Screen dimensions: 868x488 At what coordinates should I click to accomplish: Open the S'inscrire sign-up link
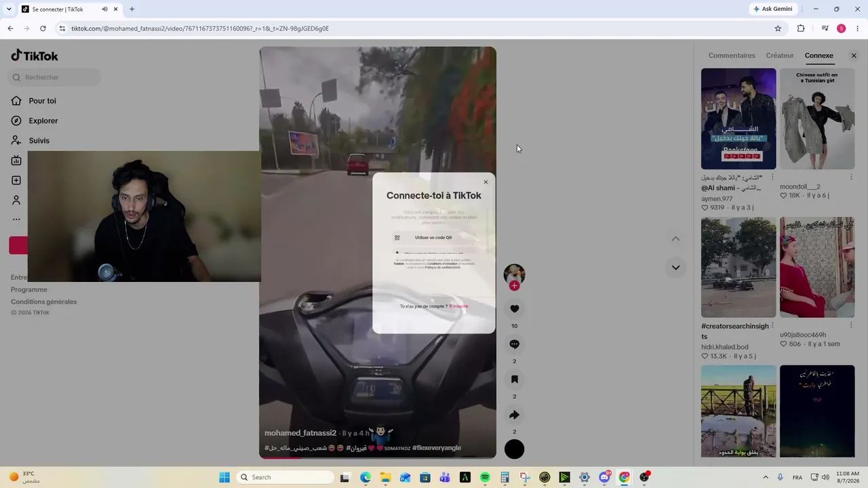click(x=458, y=306)
